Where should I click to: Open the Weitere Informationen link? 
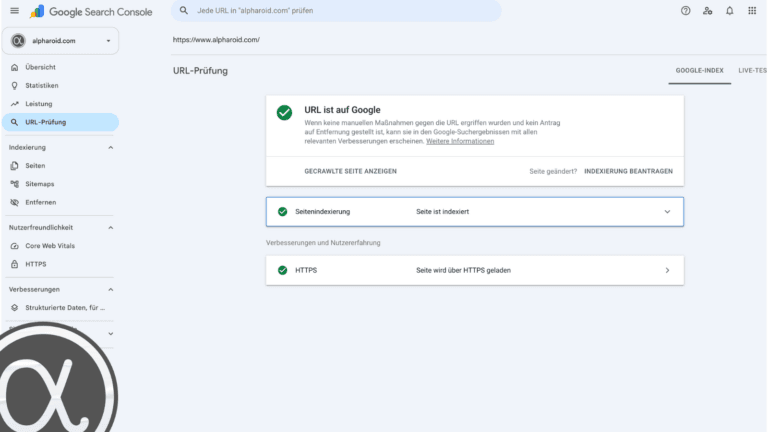(x=460, y=141)
